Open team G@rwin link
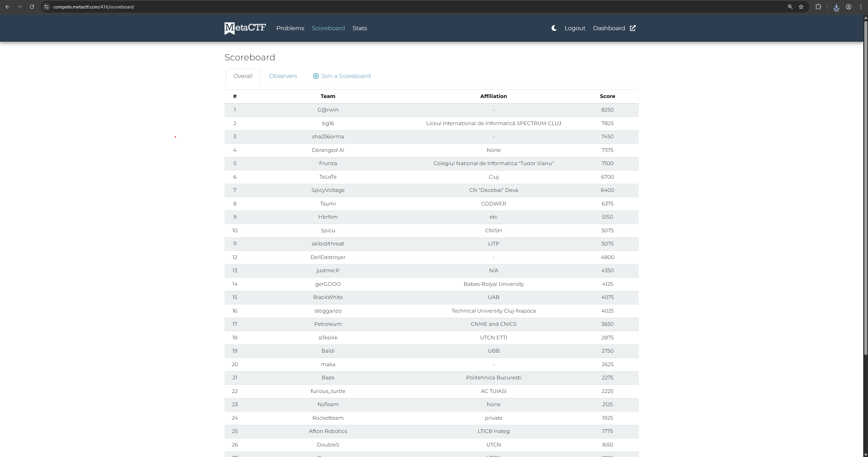 tap(328, 110)
